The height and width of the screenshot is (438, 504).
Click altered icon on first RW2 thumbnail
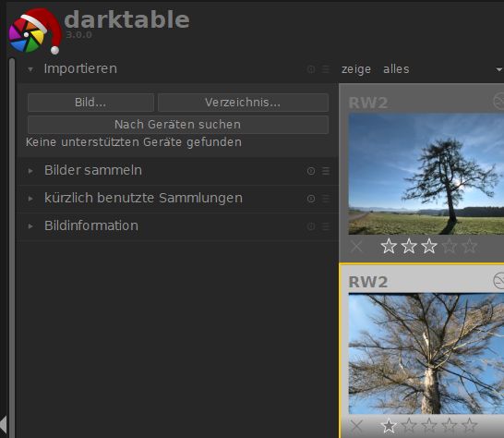[498, 101]
